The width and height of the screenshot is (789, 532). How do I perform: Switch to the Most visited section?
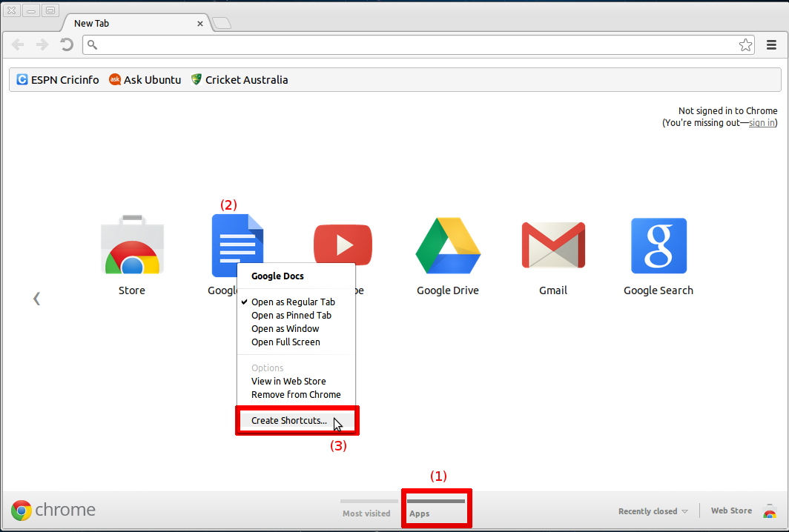367,509
